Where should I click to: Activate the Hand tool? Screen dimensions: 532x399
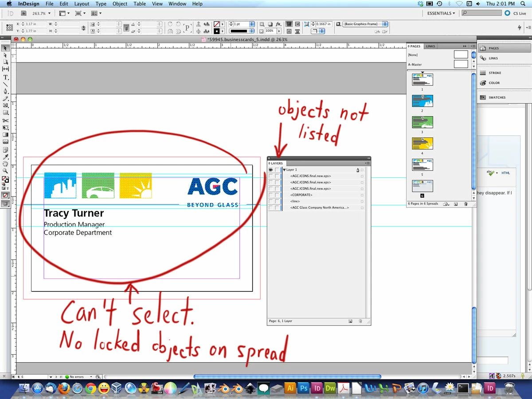tap(5, 164)
